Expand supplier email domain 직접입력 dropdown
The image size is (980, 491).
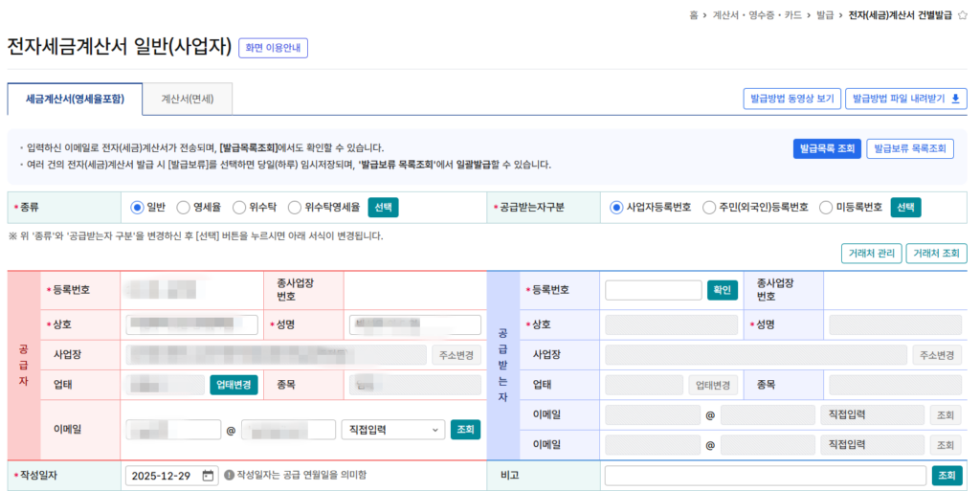(x=392, y=430)
